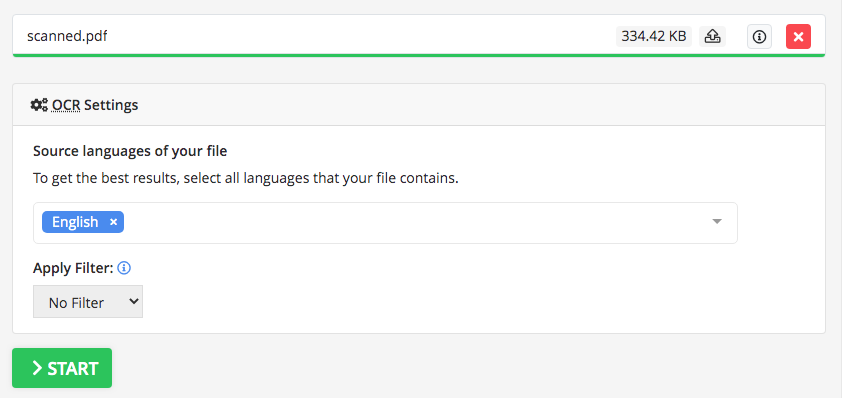Screen dimensions: 842x398
Task: Click the 334.42 KB size badge
Action: [x=654, y=36]
